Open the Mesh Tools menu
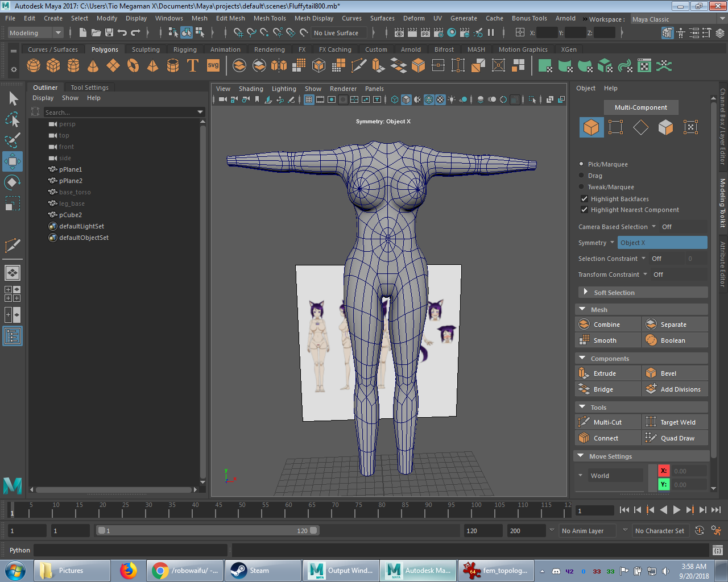Screen dimensions: 728x582 click(270, 18)
